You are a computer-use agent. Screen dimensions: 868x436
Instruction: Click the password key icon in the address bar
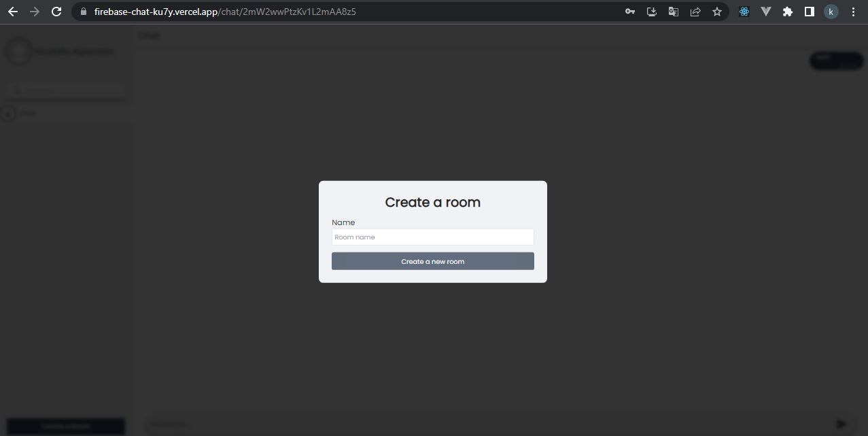(629, 12)
